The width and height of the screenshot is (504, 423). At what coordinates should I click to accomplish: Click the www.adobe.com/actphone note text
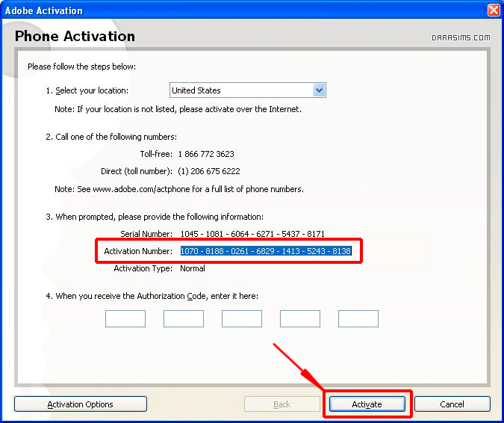[x=179, y=189]
